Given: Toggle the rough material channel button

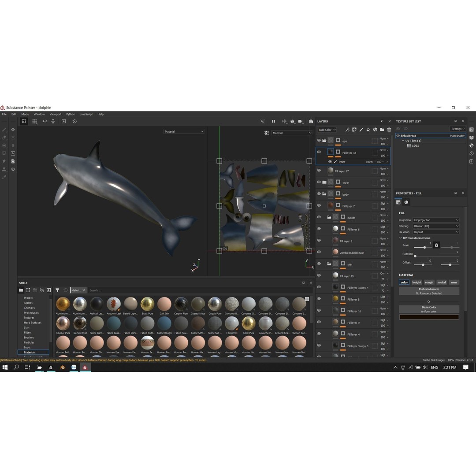Looking at the screenshot, I should pos(429,283).
